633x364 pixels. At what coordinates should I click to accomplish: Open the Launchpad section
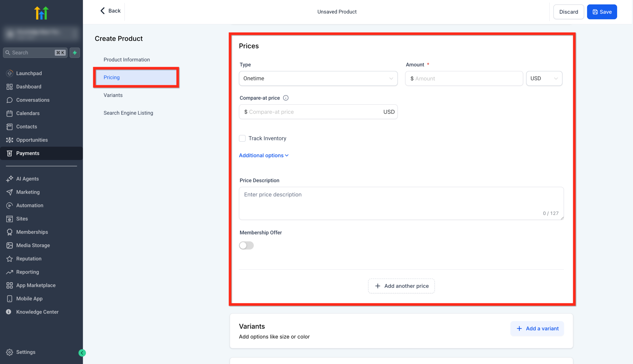click(x=29, y=73)
